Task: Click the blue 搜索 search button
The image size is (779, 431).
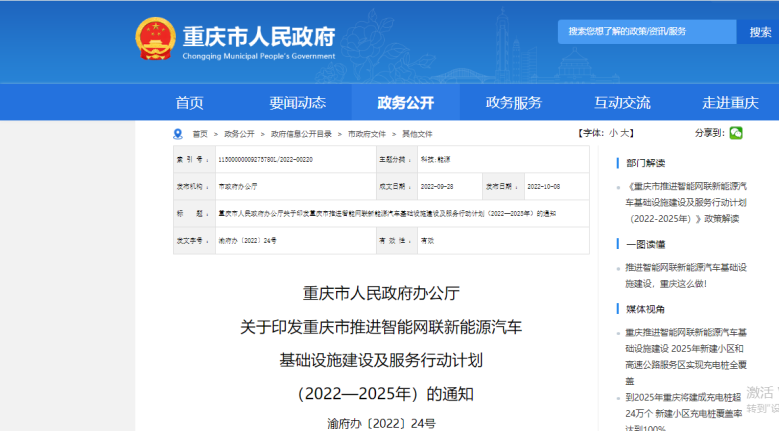Action: [x=759, y=32]
